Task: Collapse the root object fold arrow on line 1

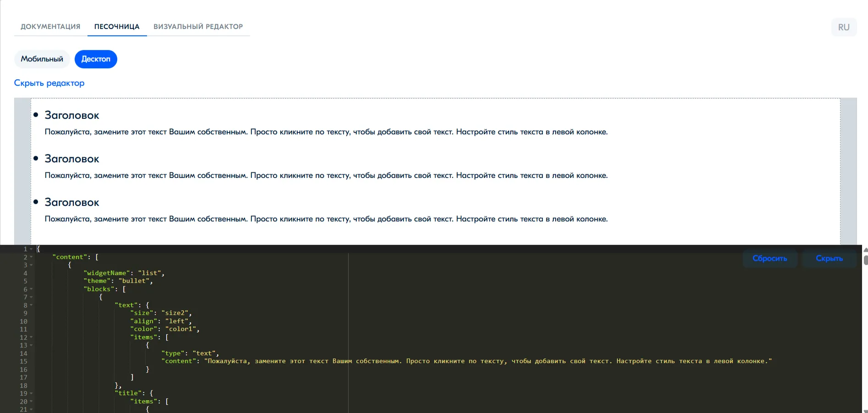Action: [31, 249]
